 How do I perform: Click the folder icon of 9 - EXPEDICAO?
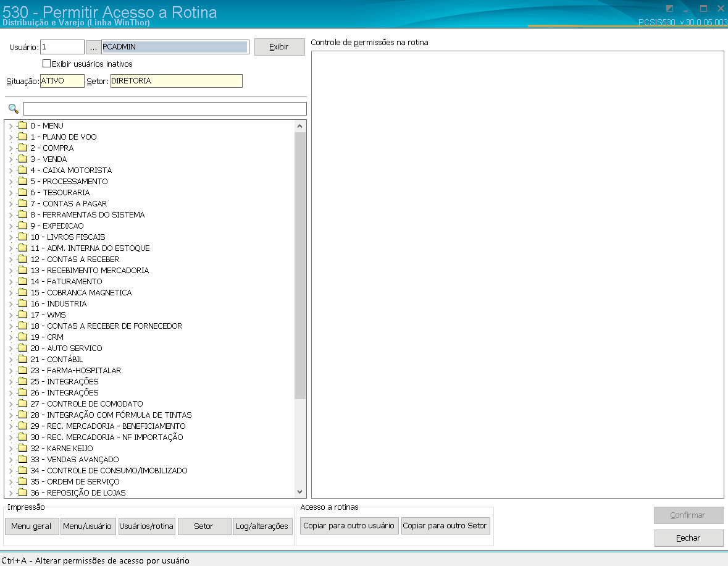tap(22, 226)
